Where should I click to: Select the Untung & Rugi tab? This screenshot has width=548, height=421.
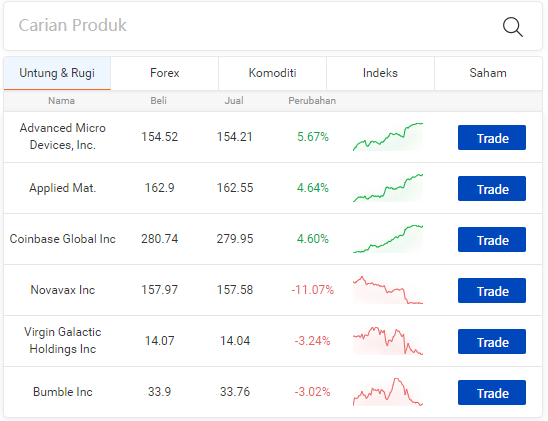[57, 73]
